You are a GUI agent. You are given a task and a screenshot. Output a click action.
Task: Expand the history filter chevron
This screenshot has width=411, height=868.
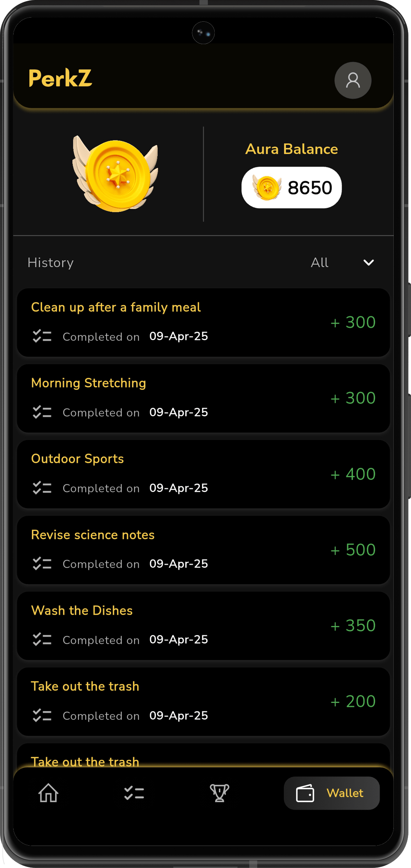368,262
